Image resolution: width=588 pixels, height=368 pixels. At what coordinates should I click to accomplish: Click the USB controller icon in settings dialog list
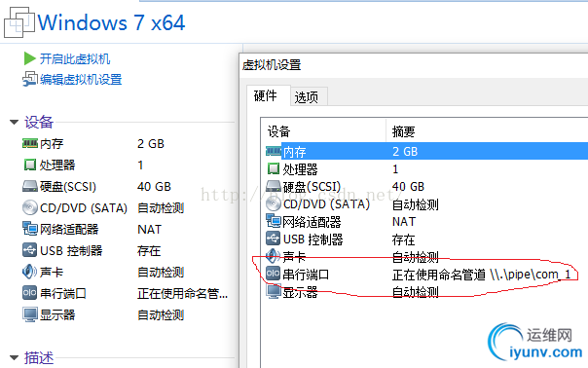(273, 239)
